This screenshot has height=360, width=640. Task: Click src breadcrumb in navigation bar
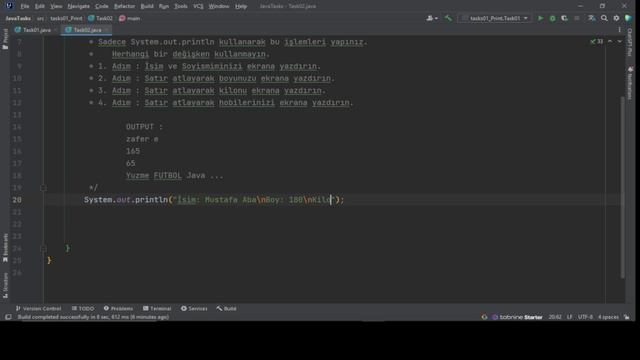[x=40, y=18]
